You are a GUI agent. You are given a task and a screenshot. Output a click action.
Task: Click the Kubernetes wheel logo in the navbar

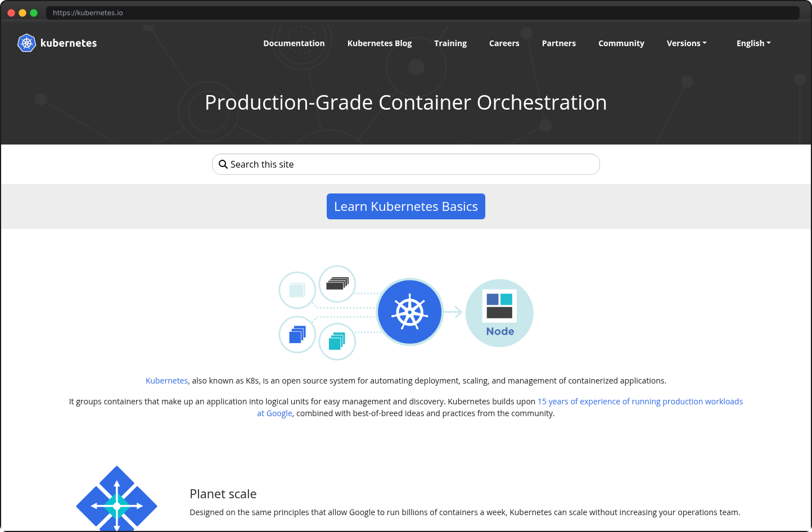[26, 43]
